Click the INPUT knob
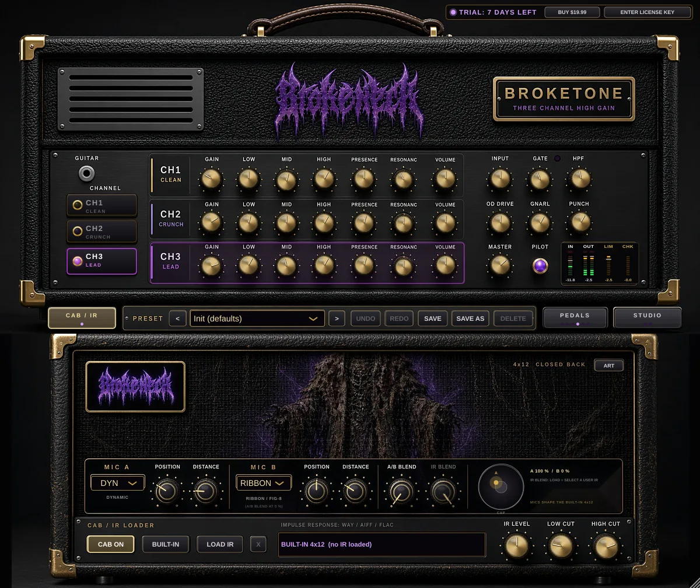The height and width of the screenshot is (588, 700). [x=500, y=179]
